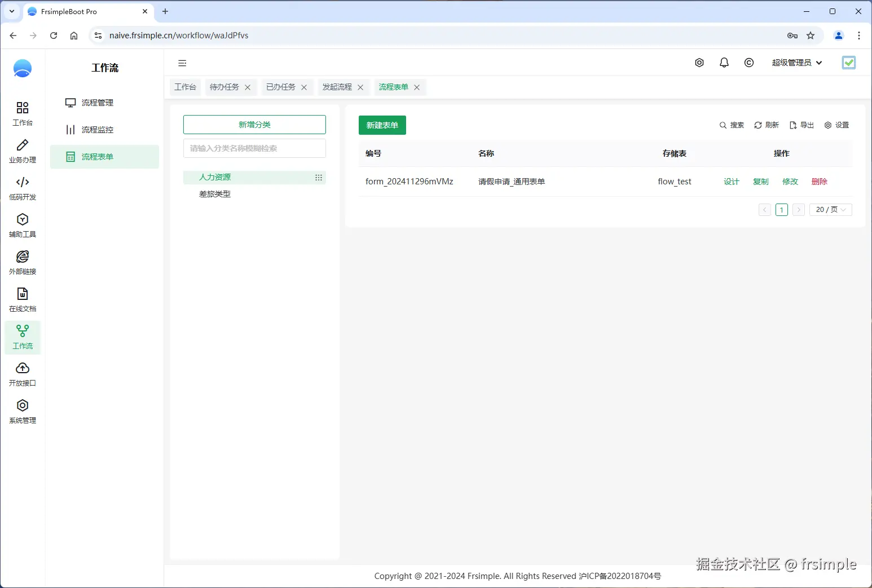Image resolution: width=872 pixels, height=588 pixels.
Task: Open the 辅助工具 hexagon icon
Action: pos(23,219)
